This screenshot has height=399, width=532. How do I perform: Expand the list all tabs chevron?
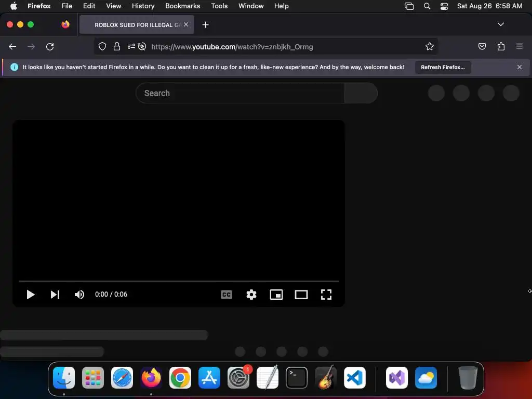500,24
